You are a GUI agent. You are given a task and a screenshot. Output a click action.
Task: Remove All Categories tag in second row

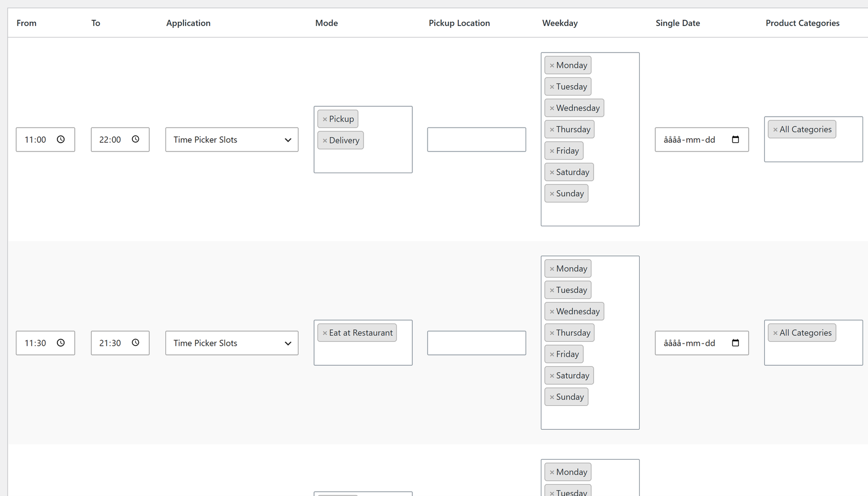tap(775, 333)
